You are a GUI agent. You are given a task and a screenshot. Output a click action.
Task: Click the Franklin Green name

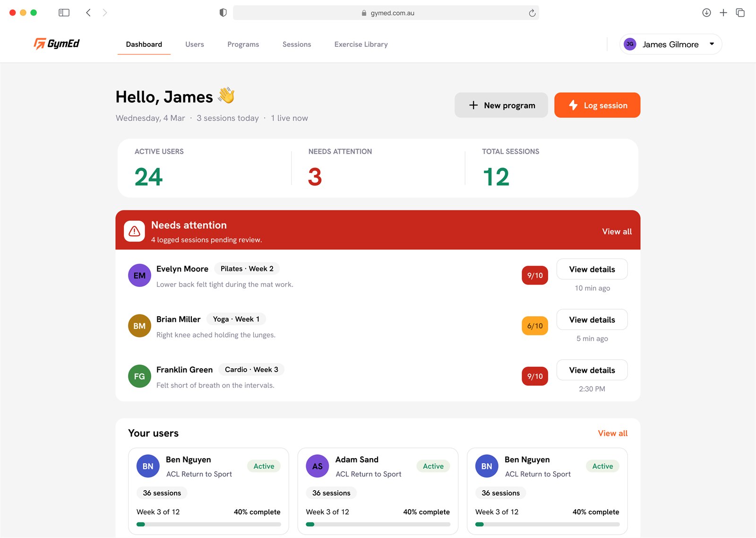185,370
